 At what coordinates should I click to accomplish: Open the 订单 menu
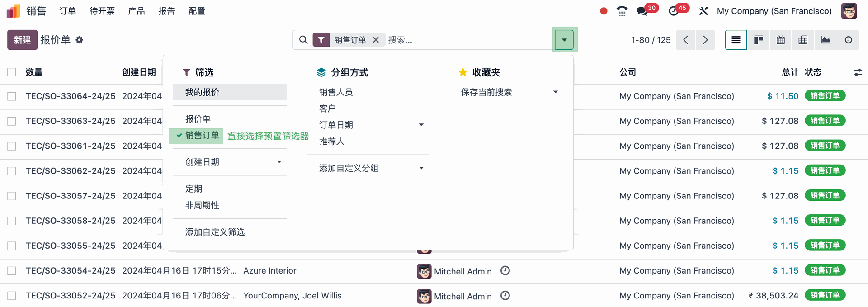67,11
